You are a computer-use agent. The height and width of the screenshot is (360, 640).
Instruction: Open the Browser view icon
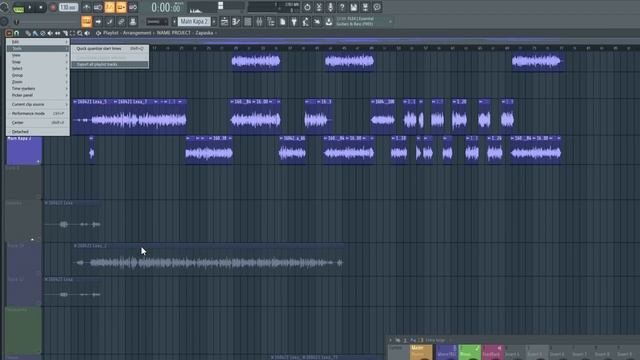tap(271, 22)
